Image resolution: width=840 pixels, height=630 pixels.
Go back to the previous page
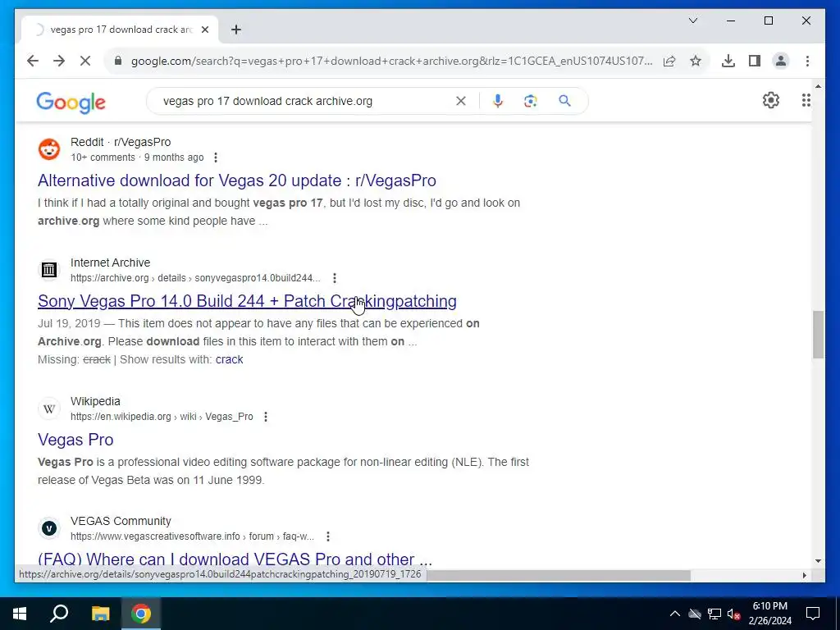pos(33,61)
